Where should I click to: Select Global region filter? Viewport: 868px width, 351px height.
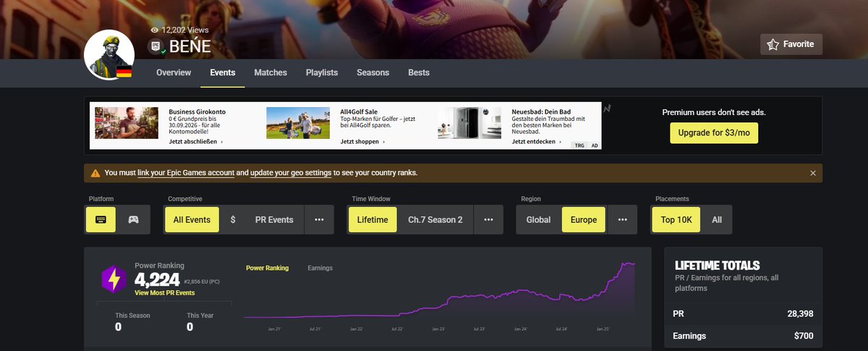[538, 220]
